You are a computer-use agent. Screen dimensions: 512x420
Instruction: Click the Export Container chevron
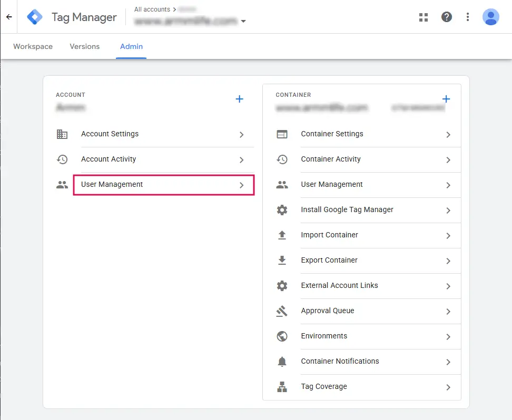point(448,261)
